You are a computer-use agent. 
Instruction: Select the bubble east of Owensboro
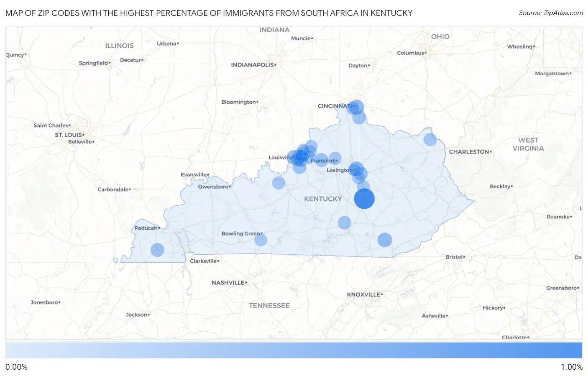(279, 183)
